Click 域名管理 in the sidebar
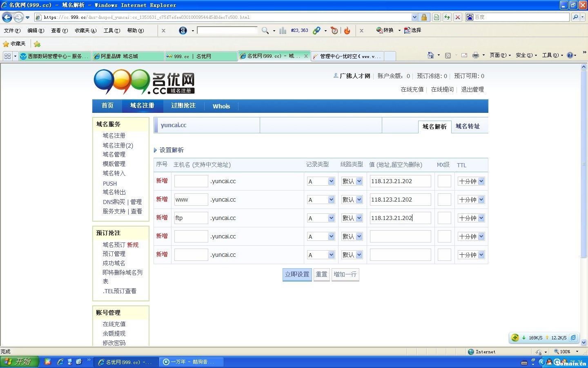Screen dimensions: 588x368 (x=114, y=154)
